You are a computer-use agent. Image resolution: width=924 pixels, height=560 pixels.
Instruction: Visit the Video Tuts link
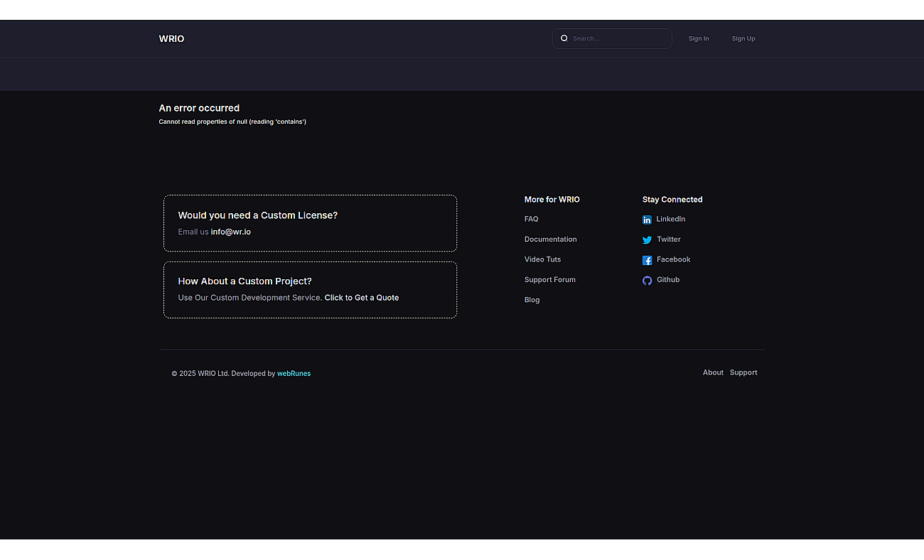543,259
